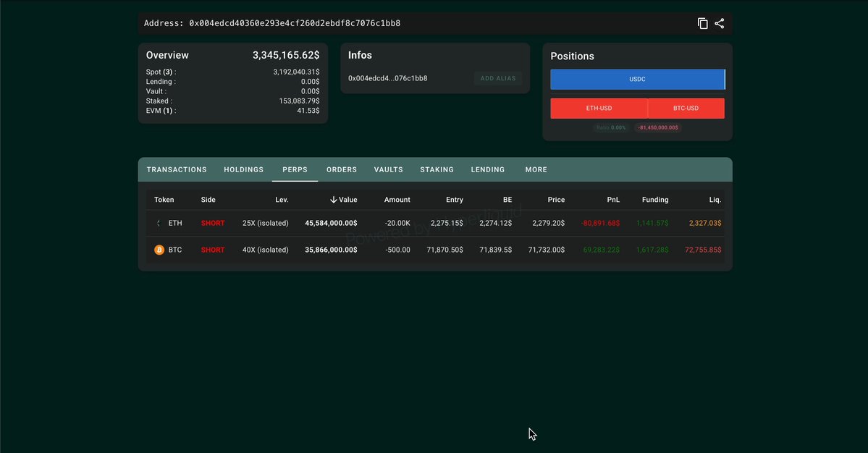Click the ETH PnL -80,891.68$
The image size is (868, 453).
(x=600, y=224)
